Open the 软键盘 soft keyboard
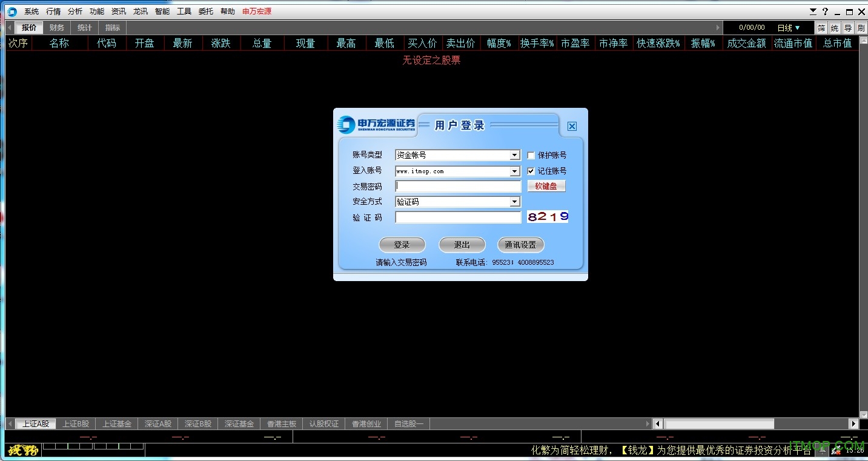 [x=546, y=186]
